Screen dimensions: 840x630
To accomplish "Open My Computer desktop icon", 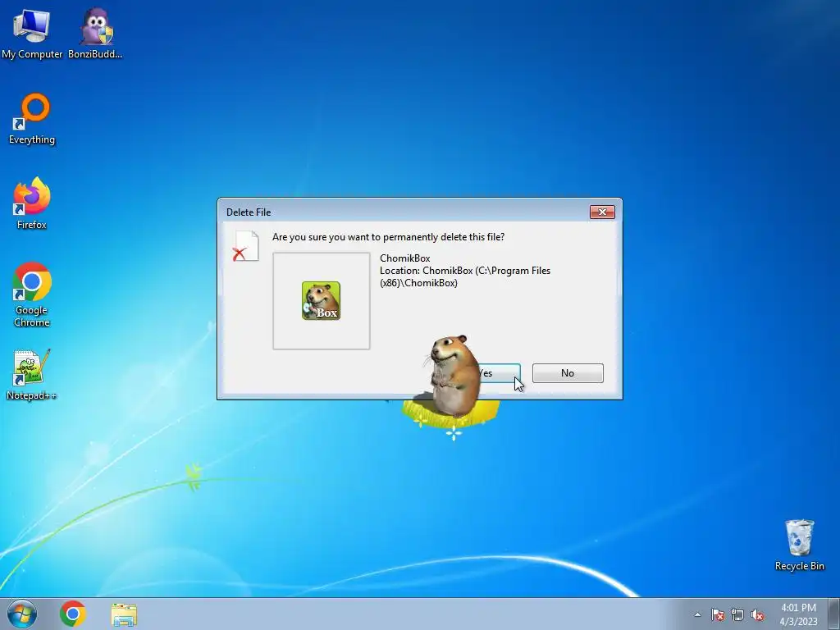I will click(32, 33).
